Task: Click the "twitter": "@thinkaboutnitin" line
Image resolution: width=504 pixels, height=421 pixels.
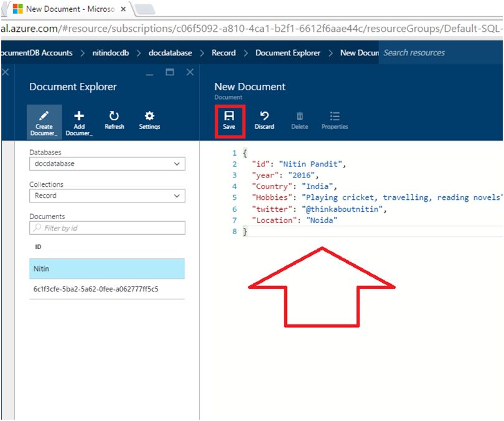Action: coord(319,209)
